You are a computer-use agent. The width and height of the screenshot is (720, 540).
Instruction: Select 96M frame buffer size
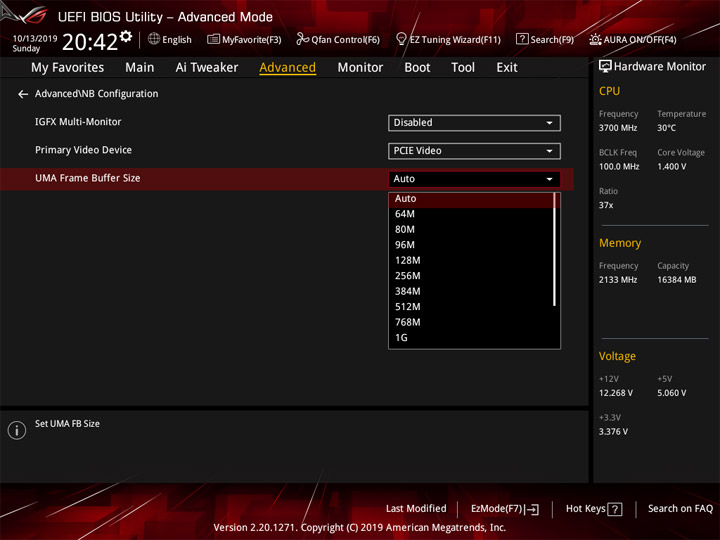click(471, 245)
